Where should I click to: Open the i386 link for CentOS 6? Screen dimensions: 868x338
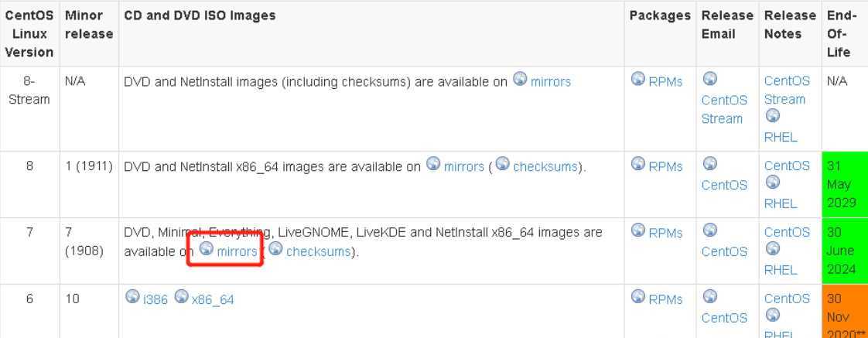pyautogui.click(x=155, y=300)
